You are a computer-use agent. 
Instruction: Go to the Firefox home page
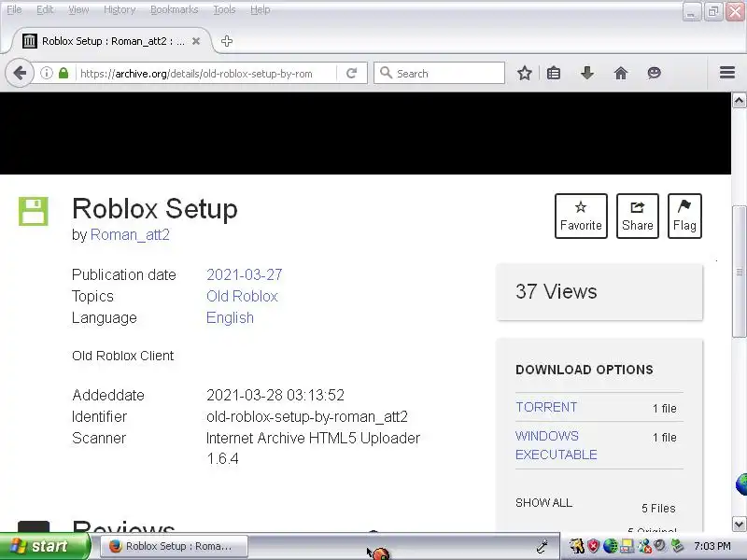coord(620,74)
